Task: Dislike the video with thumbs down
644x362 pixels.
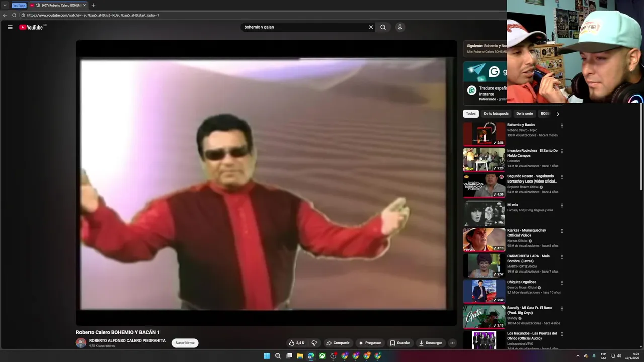Action: click(314, 343)
